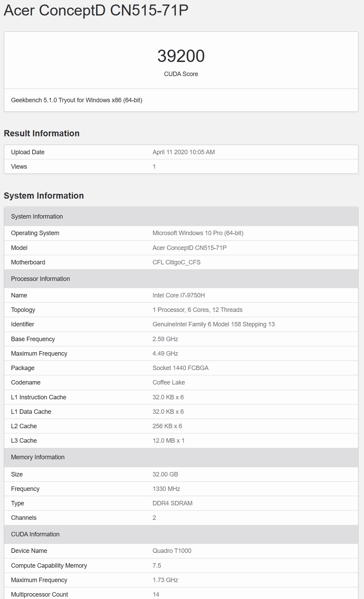Viewport: 364px width, 599px height.
Task: Click the Device Name Quadro T1000 value
Action: 172,551
